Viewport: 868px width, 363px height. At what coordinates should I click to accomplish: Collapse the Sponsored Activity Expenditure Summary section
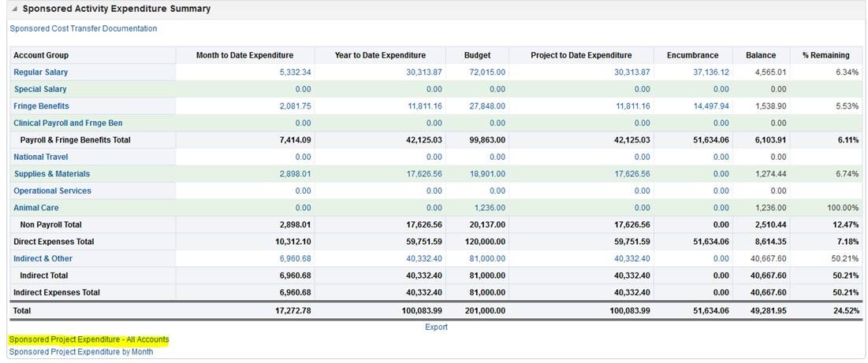pos(13,9)
